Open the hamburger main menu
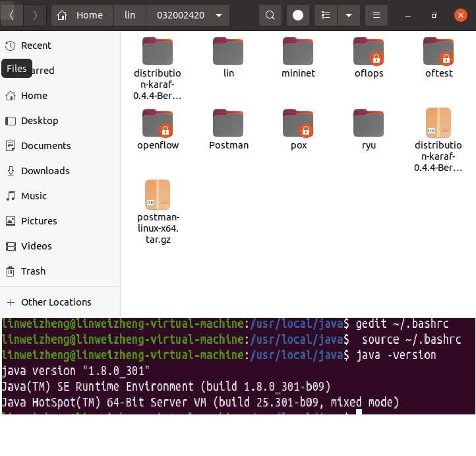476x456 pixels. point(376,15)
